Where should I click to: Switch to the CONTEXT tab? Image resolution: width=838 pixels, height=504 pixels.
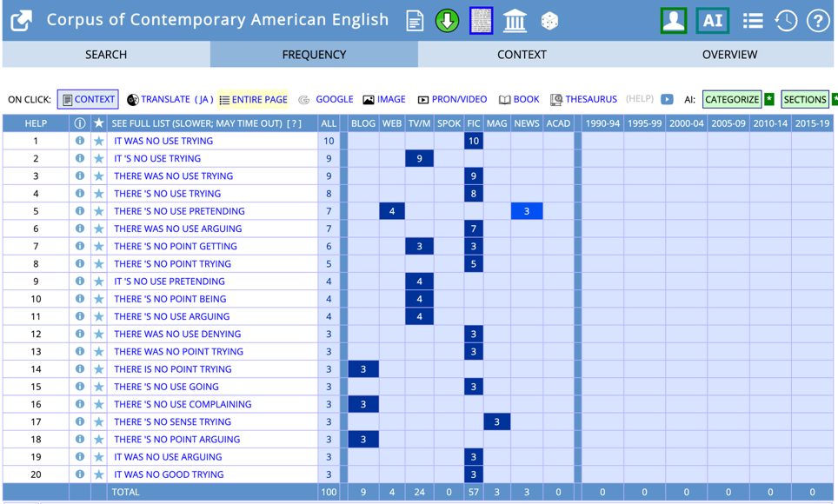click(522, 55)
